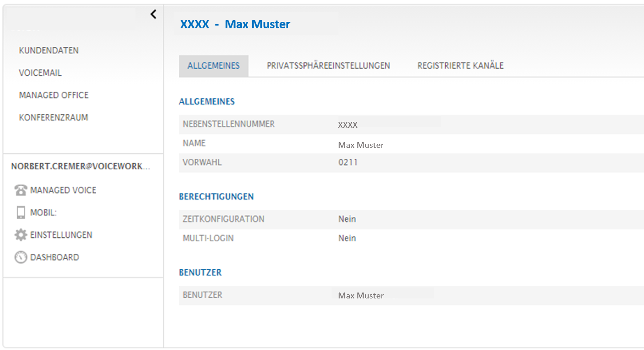Open the Managed Voice link

(x=63, y=190)
